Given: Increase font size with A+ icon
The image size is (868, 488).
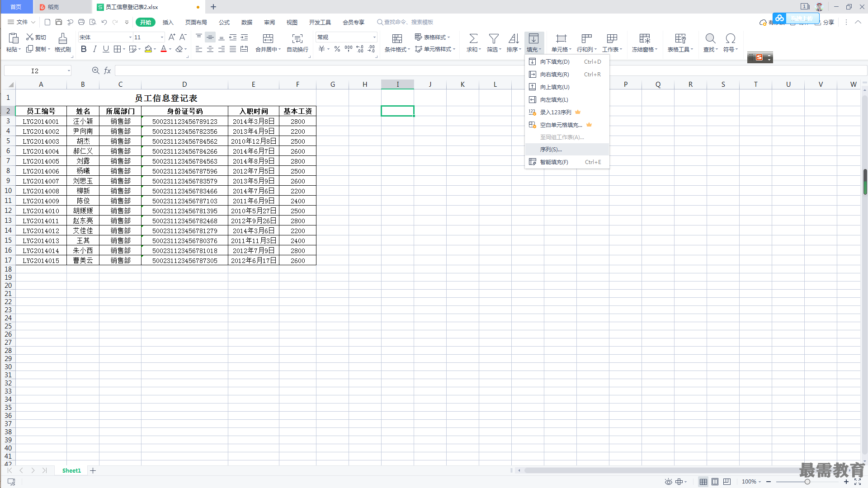Looking at the screenshot, I should tap(172, 37).
